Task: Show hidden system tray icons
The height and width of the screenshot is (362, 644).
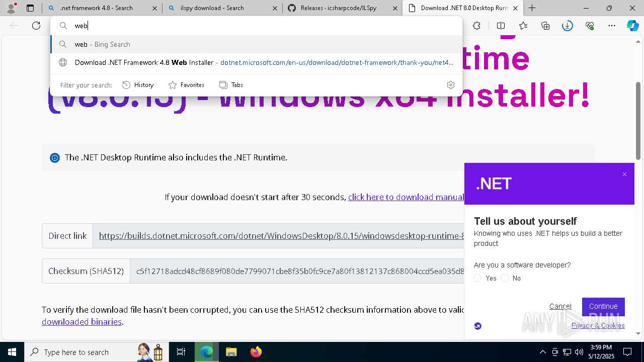Action: (542, 352)
